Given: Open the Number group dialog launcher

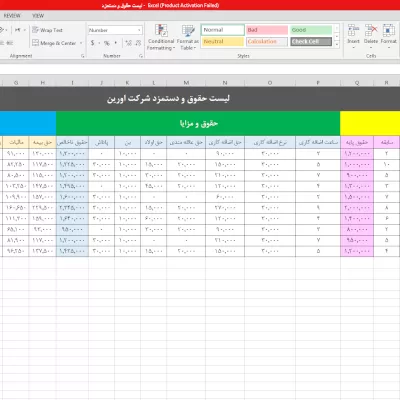Looking at the screenshot, I should pos(141,56).
